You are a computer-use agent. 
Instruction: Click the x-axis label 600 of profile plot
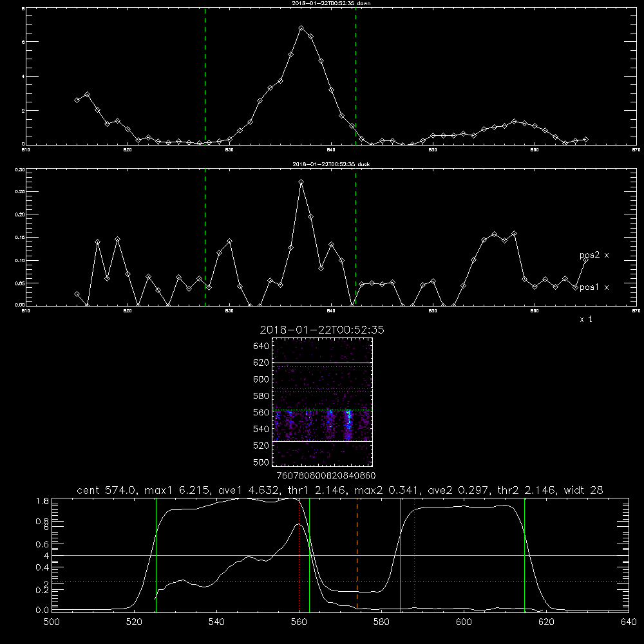pyautogui.click(x=464, y=622)
